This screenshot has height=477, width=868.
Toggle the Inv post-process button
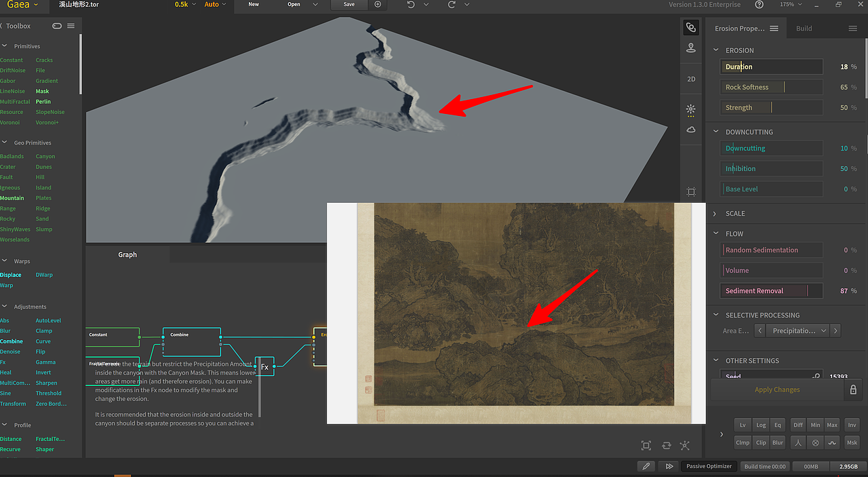852,425
